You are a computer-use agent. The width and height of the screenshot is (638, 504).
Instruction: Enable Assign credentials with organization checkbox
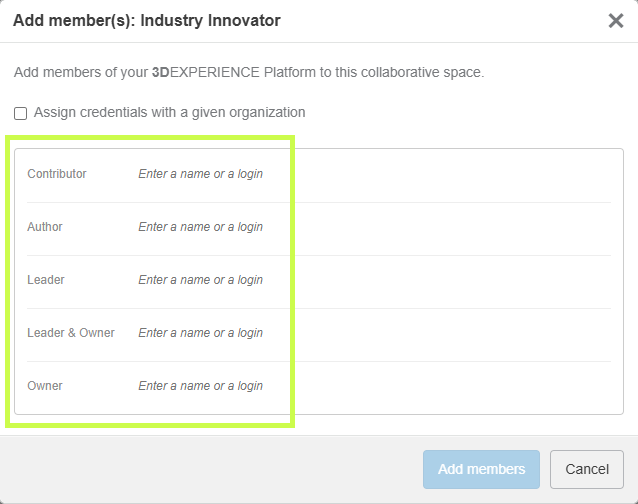pyautogui.click(x=21, y=113)
